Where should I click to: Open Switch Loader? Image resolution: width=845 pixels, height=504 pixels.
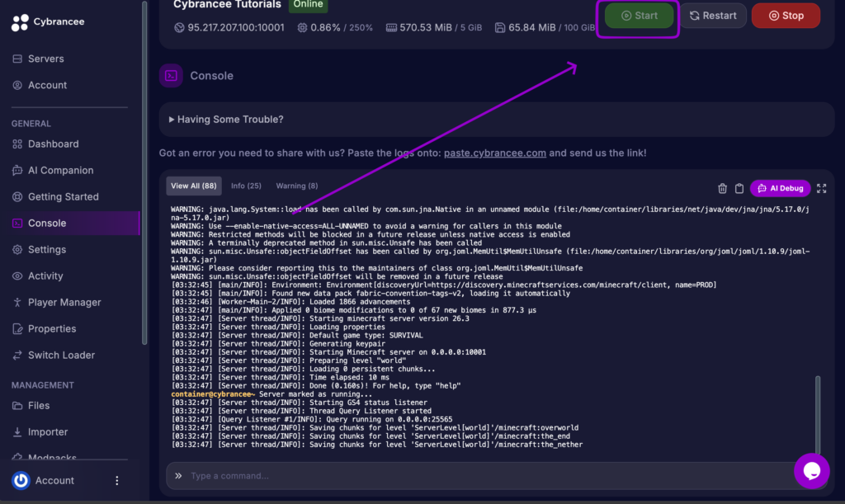tap(61, 355)
